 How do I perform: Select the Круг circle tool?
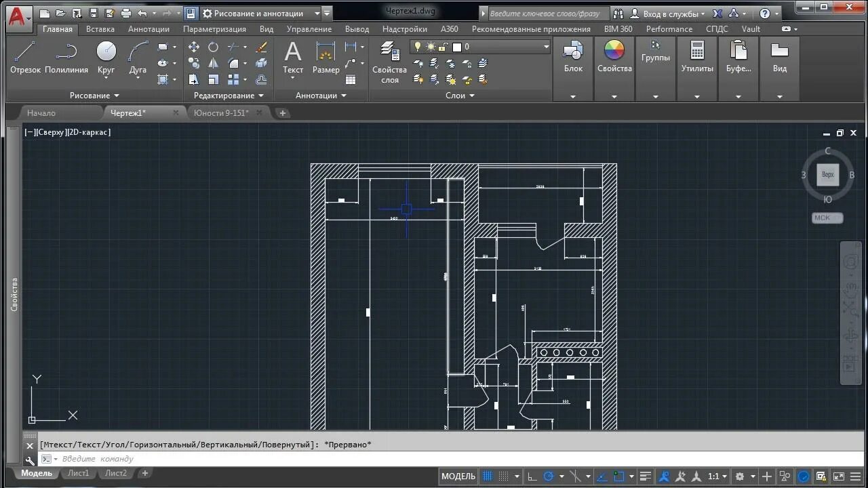[x=106, y=58]
